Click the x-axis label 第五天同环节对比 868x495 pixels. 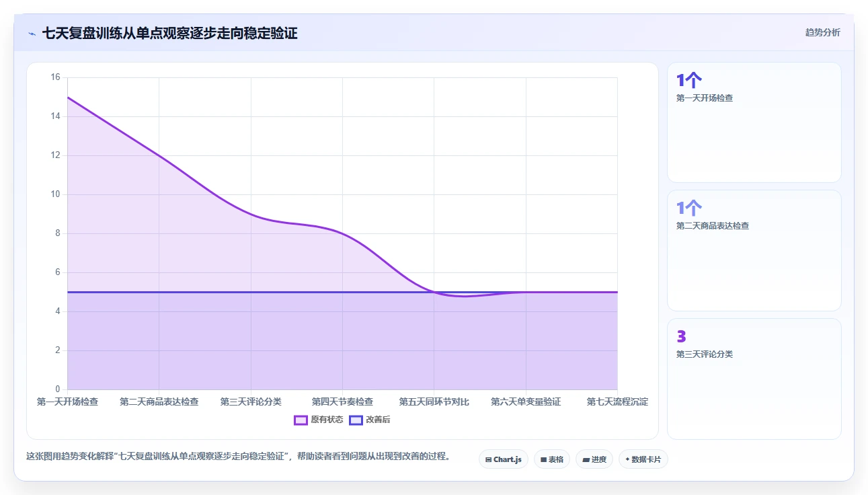click(434, 402)
